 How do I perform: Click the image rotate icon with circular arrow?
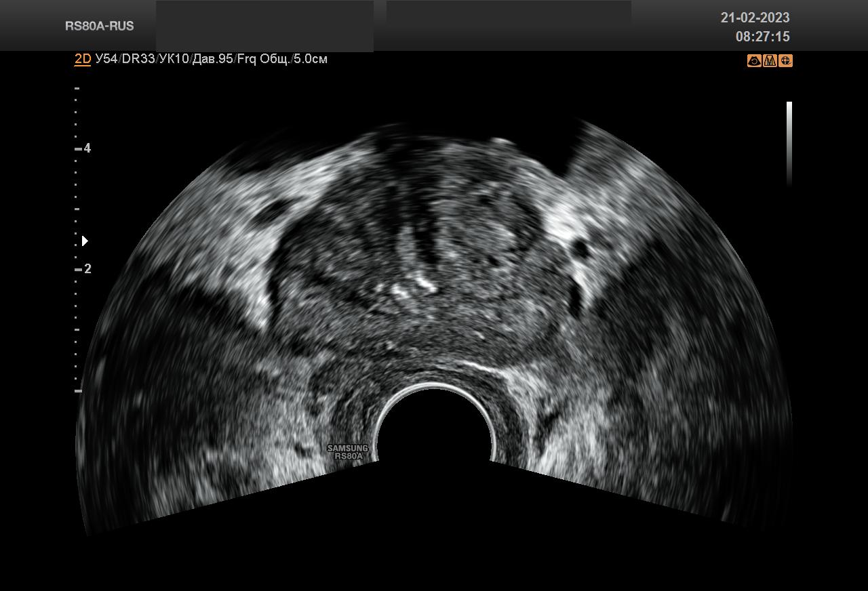click(x=754, y=61)
